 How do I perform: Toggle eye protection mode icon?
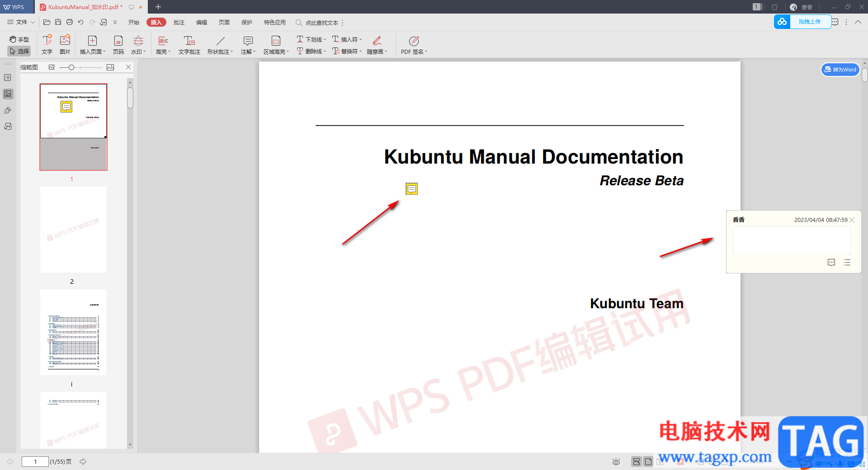(x=616, y=461)
